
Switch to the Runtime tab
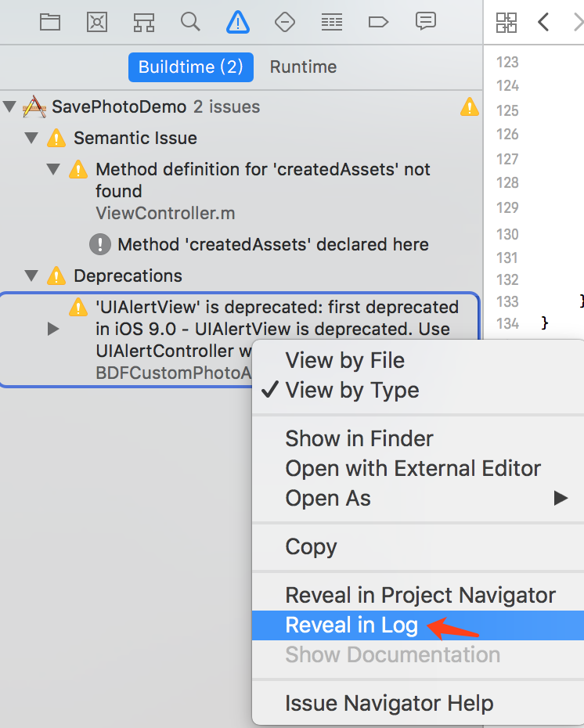303,67
